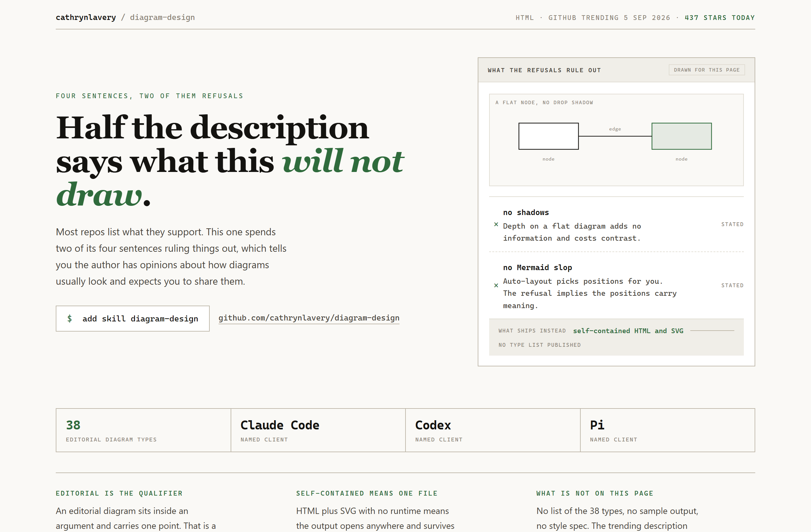Click WHAT THE REFUSALS RULE OUT title
This screenshot has width=811, height=532.
(x=544, y=70)
